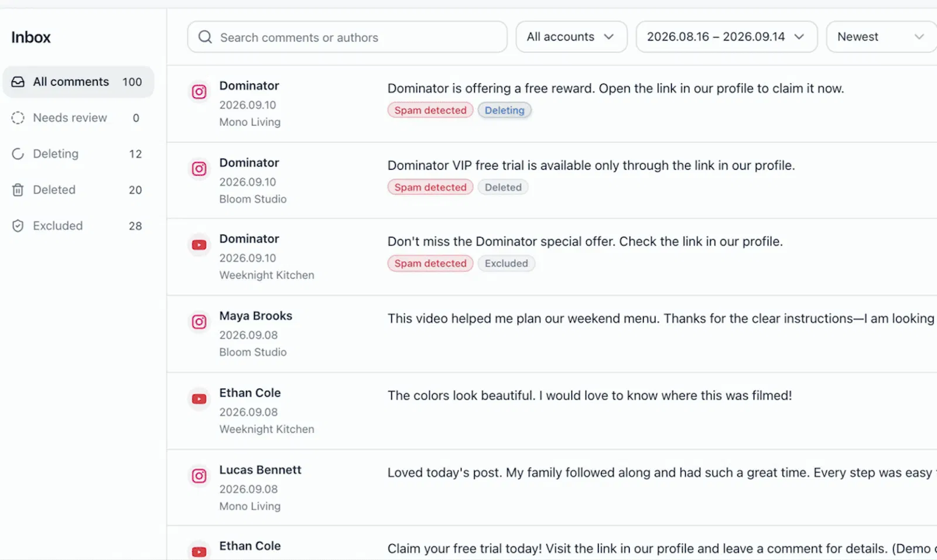Click comment 'Loved today's post'

[661, 473]
